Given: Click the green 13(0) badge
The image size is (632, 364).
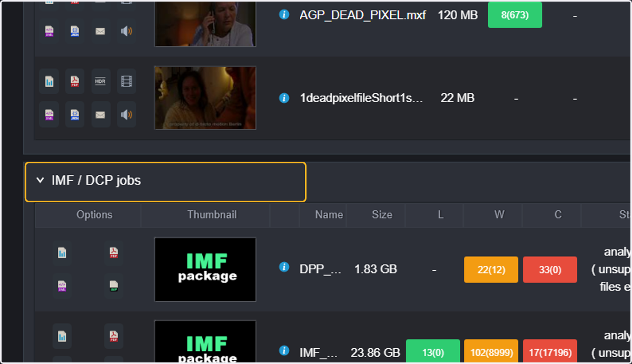Looking at the screenshot, I should tap(433, 351).
